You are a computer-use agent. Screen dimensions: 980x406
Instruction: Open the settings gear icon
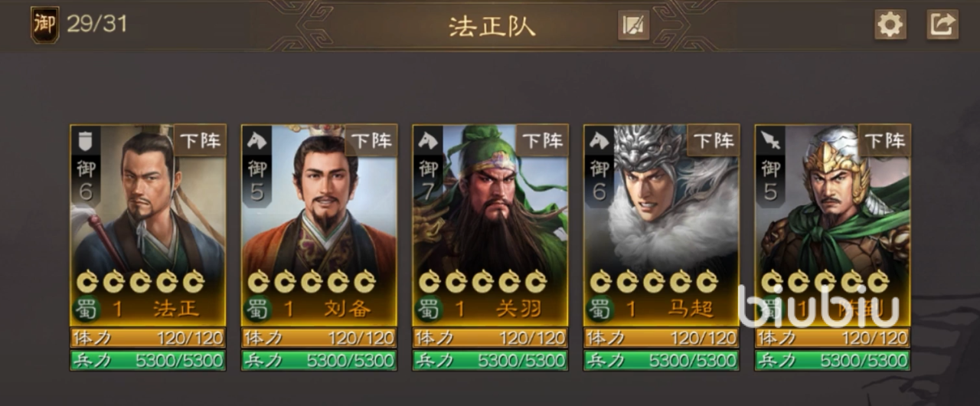[x=890, y=25]
